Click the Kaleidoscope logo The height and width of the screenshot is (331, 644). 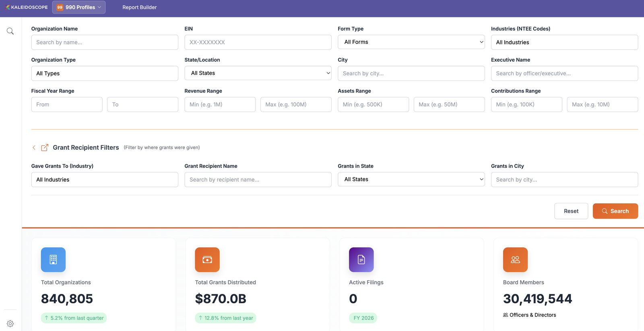click(x=27, y=7)
